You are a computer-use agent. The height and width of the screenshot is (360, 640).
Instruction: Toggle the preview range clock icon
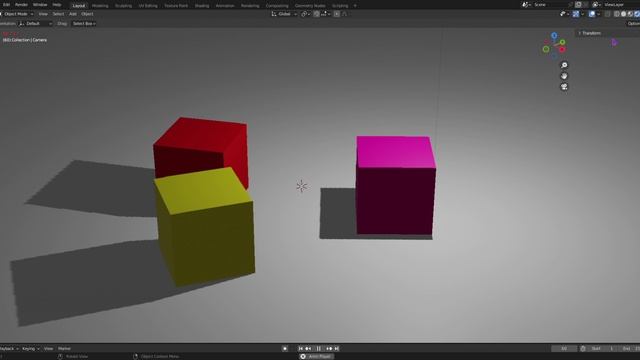[583, 349]
